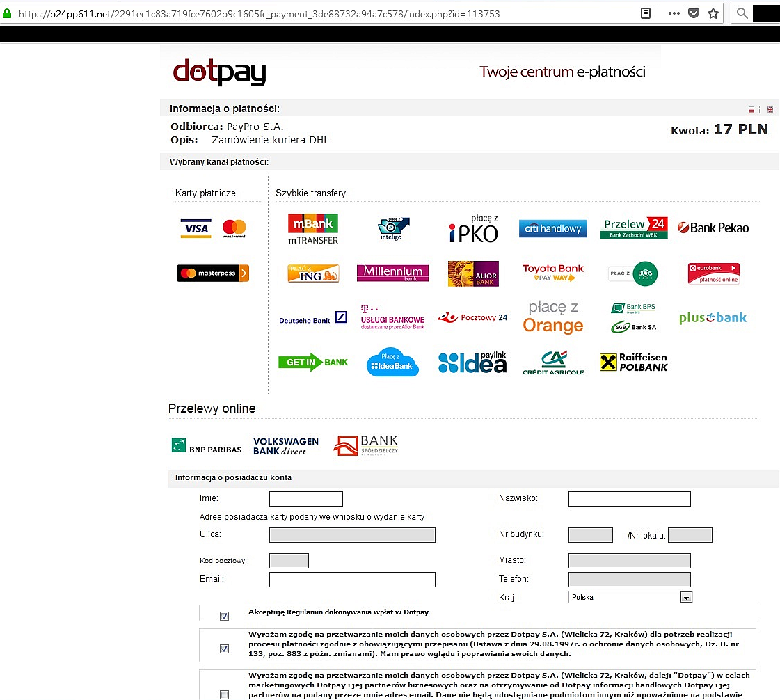
Task: Bookmark this page with star icon
Action: click(x=713, y=13)
